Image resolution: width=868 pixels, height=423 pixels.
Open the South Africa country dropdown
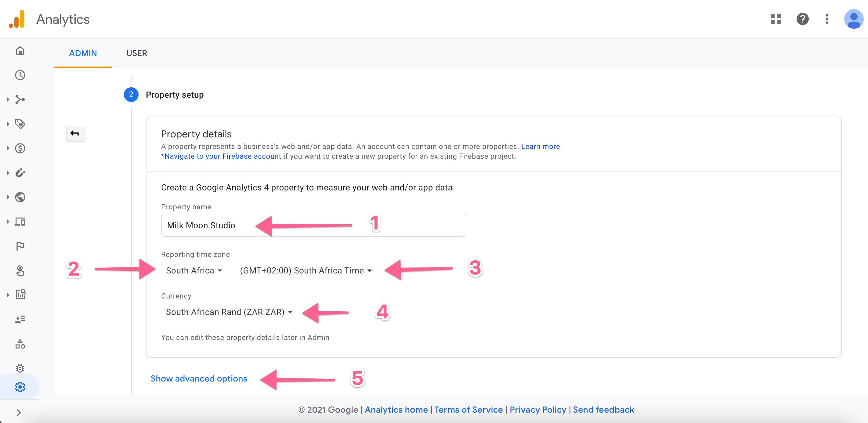[x=194, y=270]
